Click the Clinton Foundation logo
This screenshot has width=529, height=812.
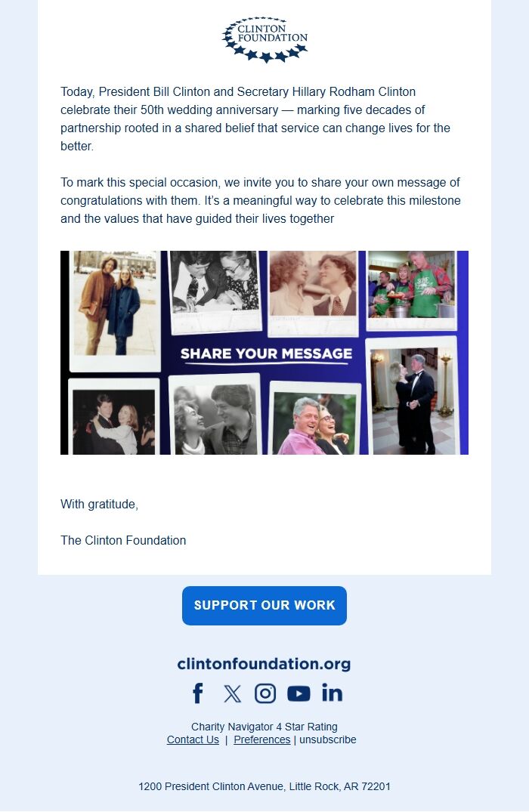point(264,40)
